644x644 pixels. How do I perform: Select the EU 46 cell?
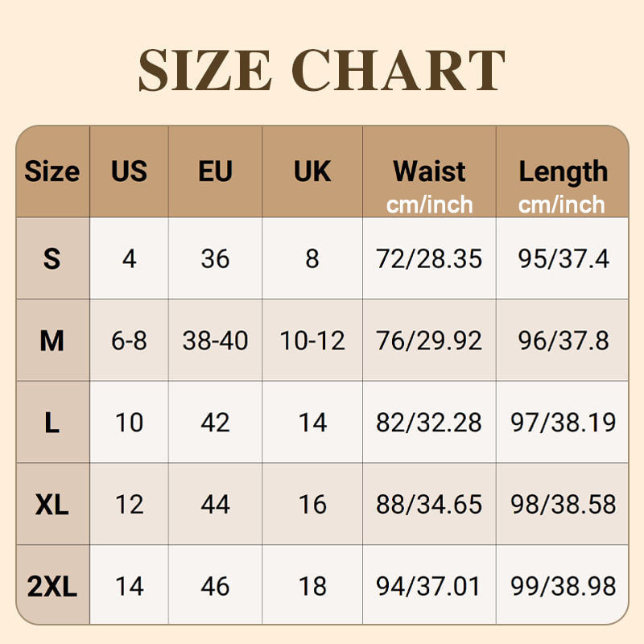point(215,586)
